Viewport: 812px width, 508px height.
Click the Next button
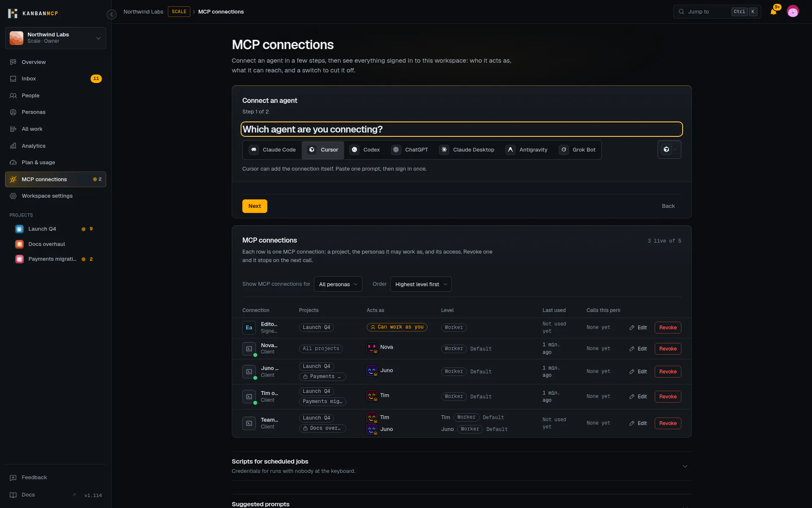coord(255,206)
